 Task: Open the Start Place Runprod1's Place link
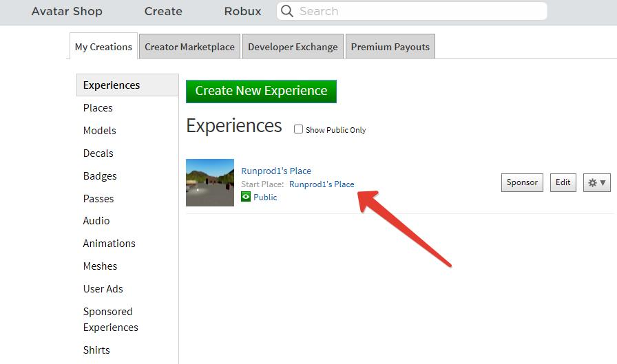(x=322, y=184)
